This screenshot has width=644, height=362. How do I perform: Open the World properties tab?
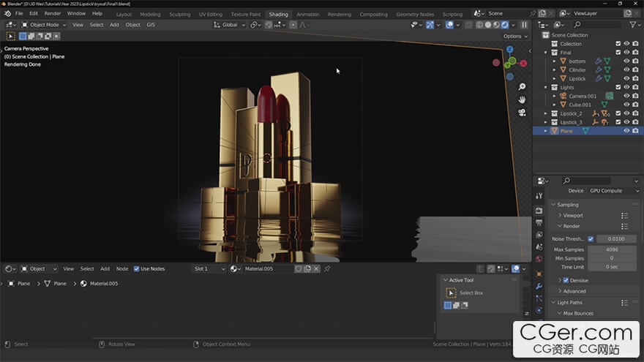[539, 259]
